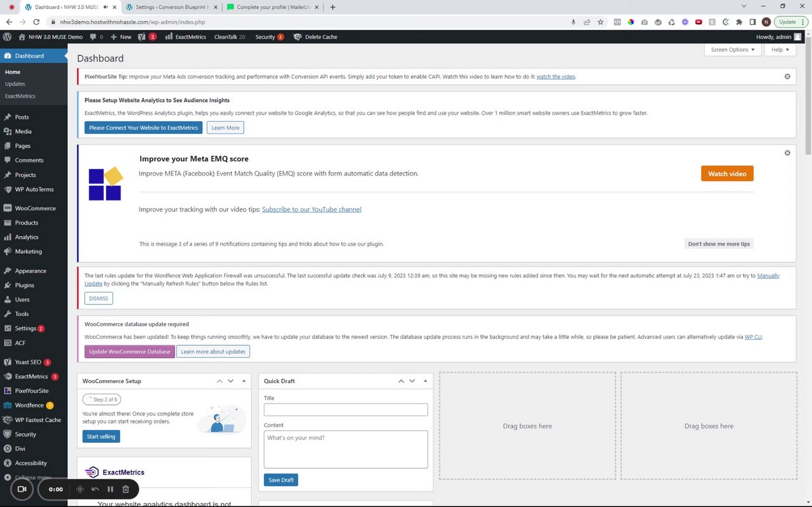Focus the Quick Draft Title field
Viewport: 812px width, 507px height.
346,410
